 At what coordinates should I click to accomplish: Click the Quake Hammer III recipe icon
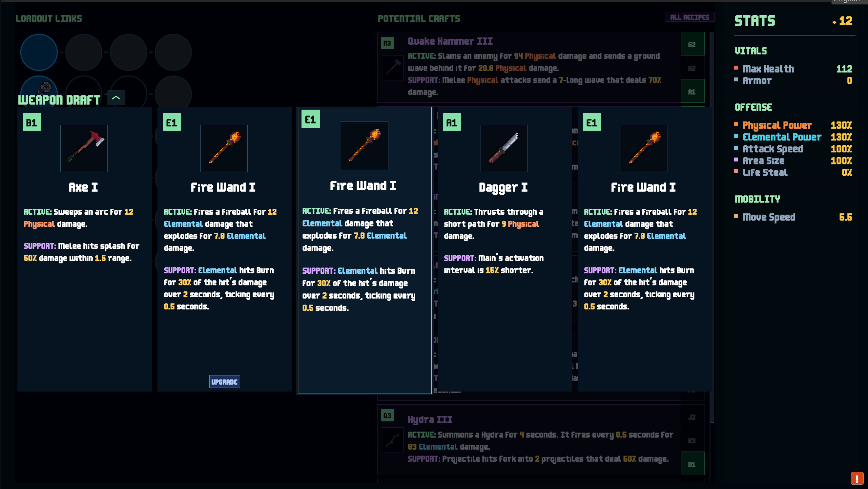393,67
